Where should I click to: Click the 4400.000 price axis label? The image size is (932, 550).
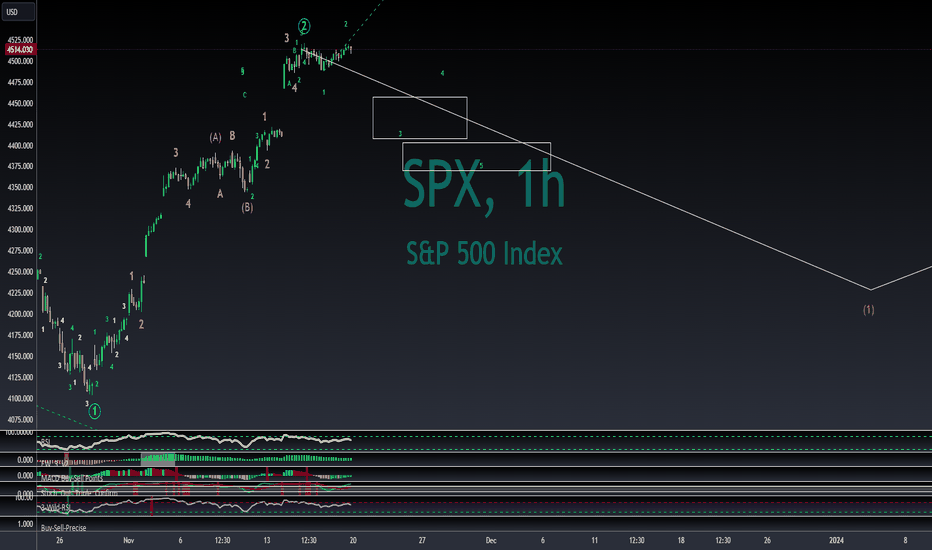[20, 146]
